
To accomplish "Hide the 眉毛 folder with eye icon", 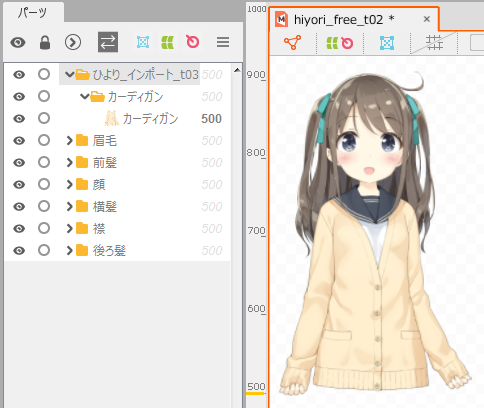I will [x=19, y=141].
